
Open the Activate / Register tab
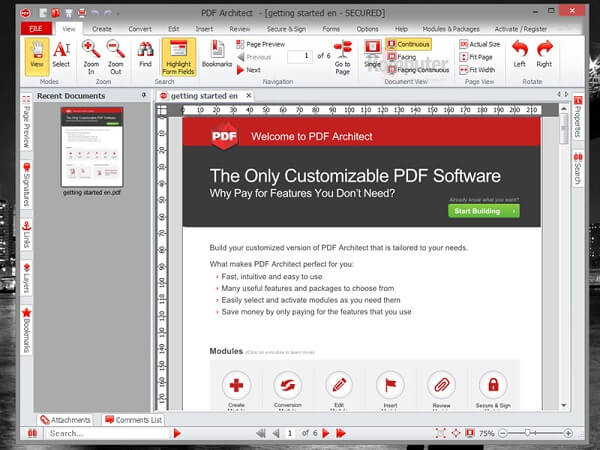click(x=521, y=29)
